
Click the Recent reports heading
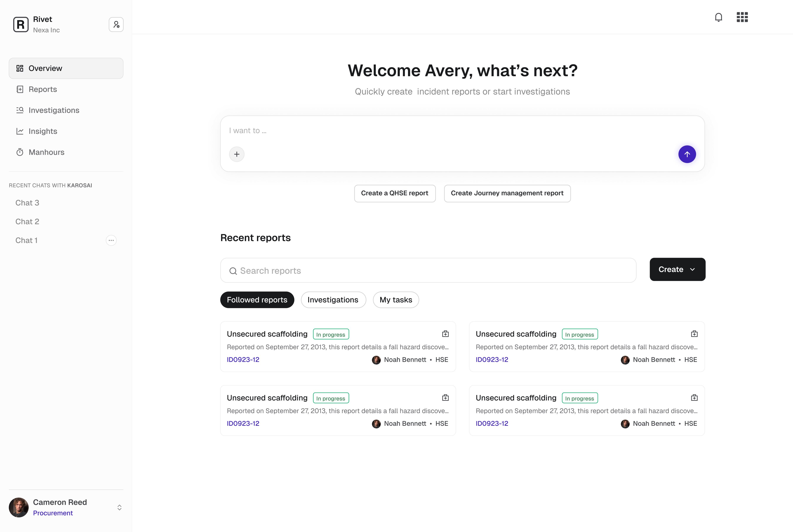(255, 238)
